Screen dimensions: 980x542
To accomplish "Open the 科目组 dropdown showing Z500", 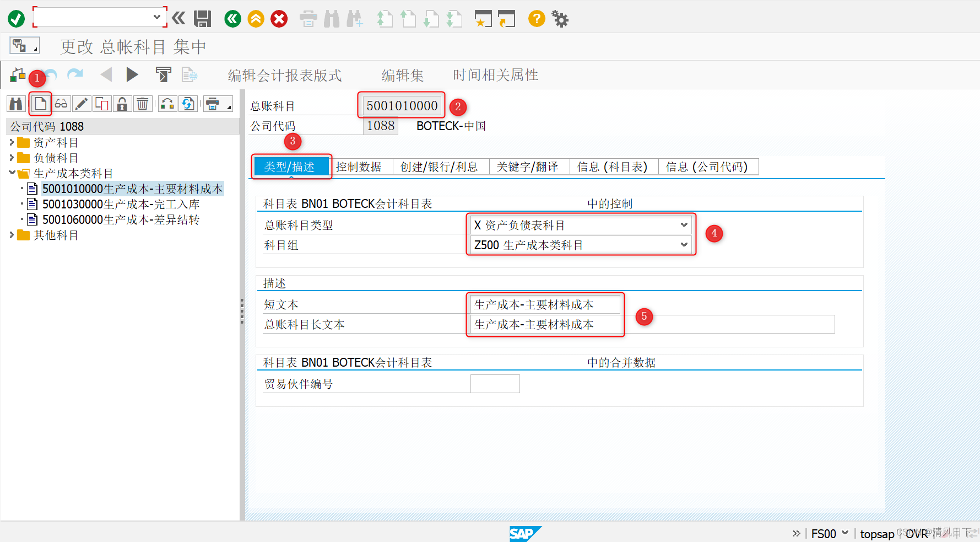I will point(684,245).
